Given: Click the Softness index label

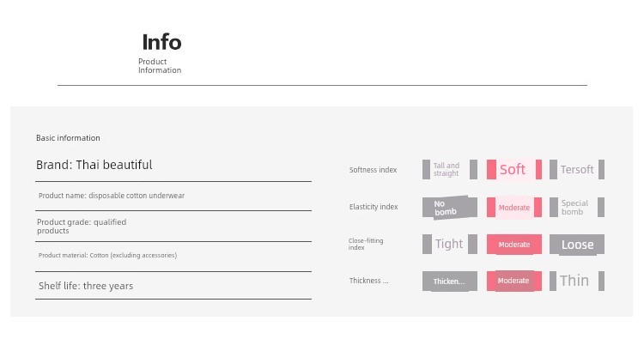Looking at the screenshot, I should click(373, 170).
